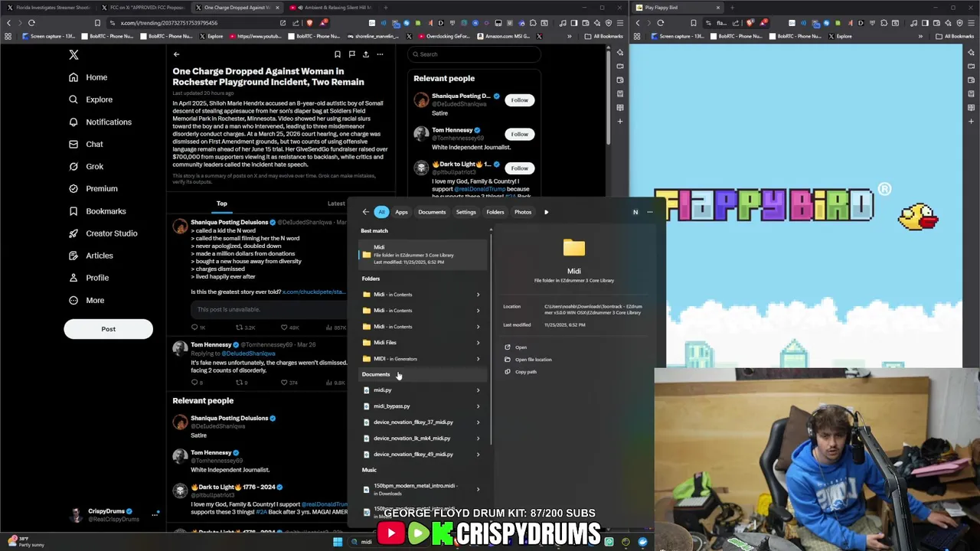Click the Flappy Bird game canvas

click(795, 207)
